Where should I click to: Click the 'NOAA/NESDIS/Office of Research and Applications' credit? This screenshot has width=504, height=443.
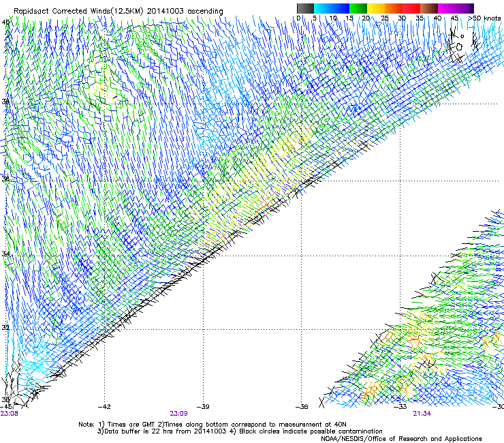click(x=401, y=439)
